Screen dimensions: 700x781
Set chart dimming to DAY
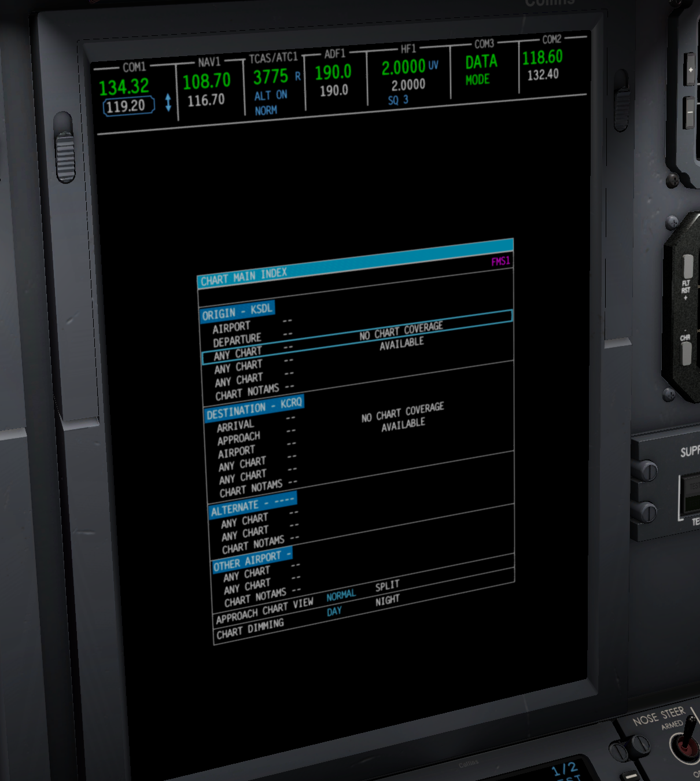(x=334, y=612)
